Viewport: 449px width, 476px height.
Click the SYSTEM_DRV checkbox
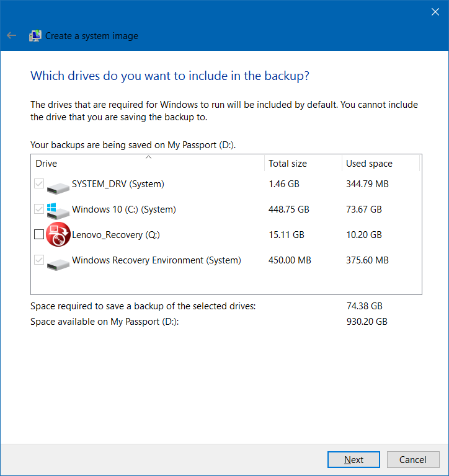(x=39, y=184)
